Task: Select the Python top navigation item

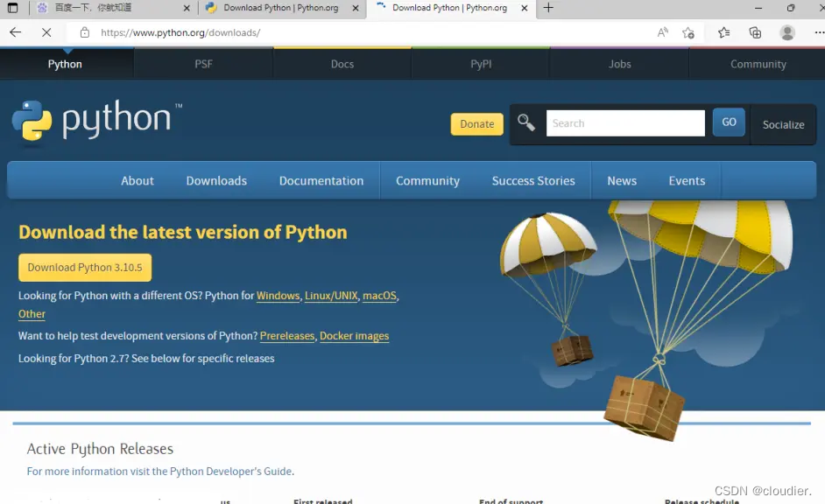Action: point(65,64)
